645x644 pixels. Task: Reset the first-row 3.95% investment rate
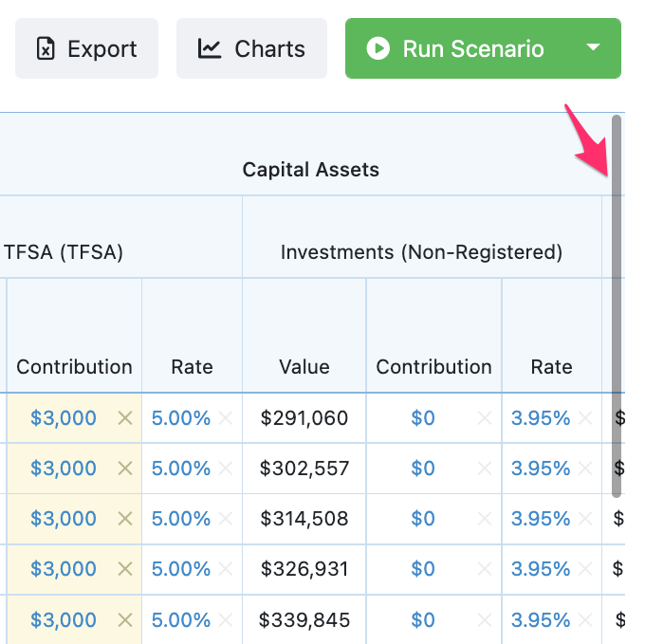tap(586, 418)
